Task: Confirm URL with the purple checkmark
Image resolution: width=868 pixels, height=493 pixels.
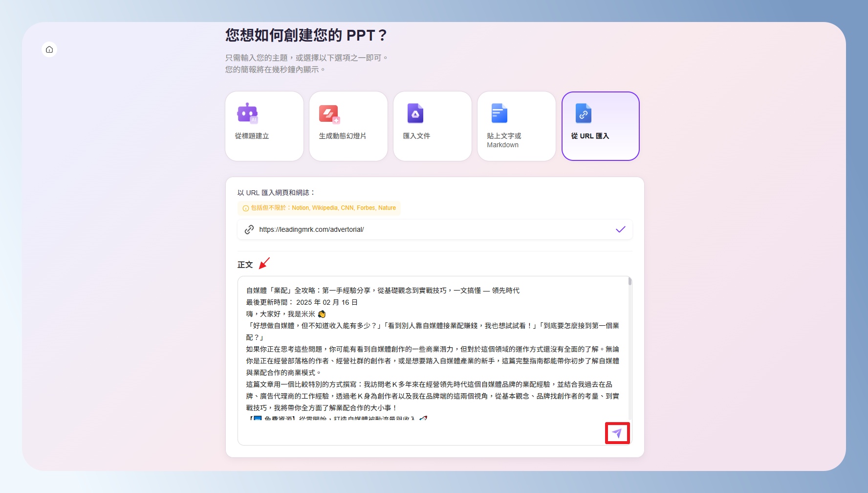Action: tap(620, 229)
